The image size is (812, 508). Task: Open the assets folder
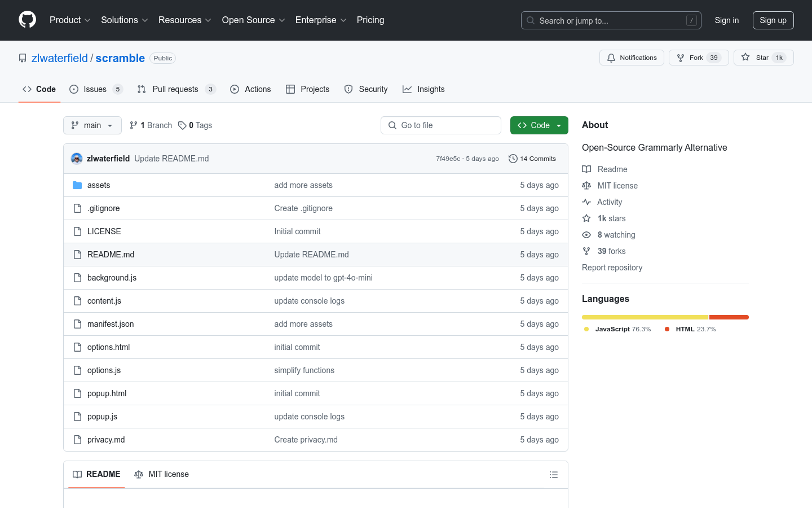click(99, 185)
